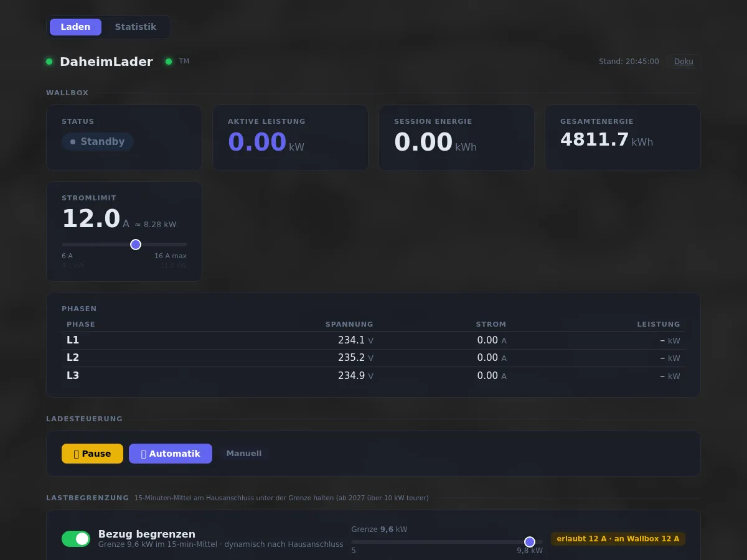The image size is (747, 560).
Task: Click the Grenze kW slider handle
Action: (530, 542)
